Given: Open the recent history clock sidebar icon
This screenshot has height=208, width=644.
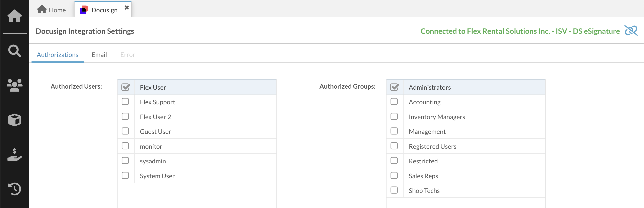Looking at the screenshot, I should tap(14, 189).
